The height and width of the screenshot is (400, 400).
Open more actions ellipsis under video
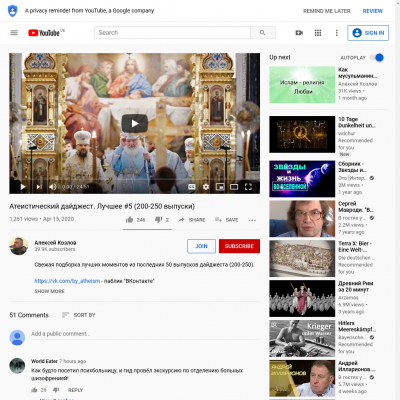pos(252,220)
